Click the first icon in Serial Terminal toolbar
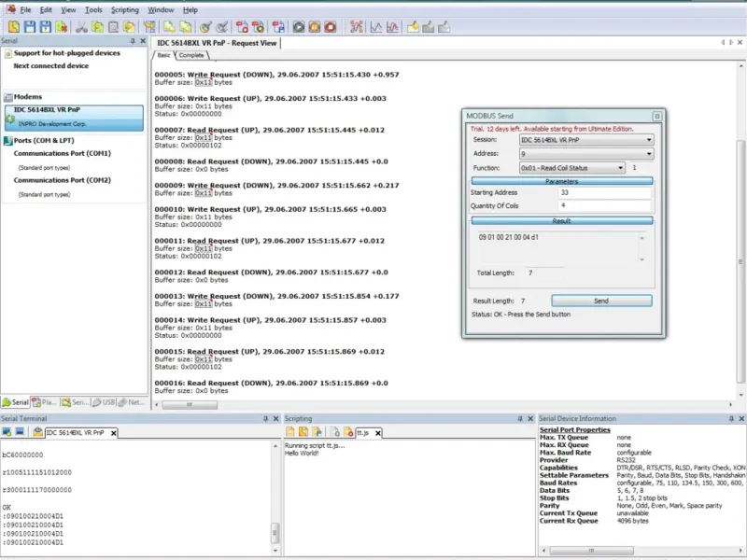The width and height of the screenshot is (747, 560). tap(7, 432)
